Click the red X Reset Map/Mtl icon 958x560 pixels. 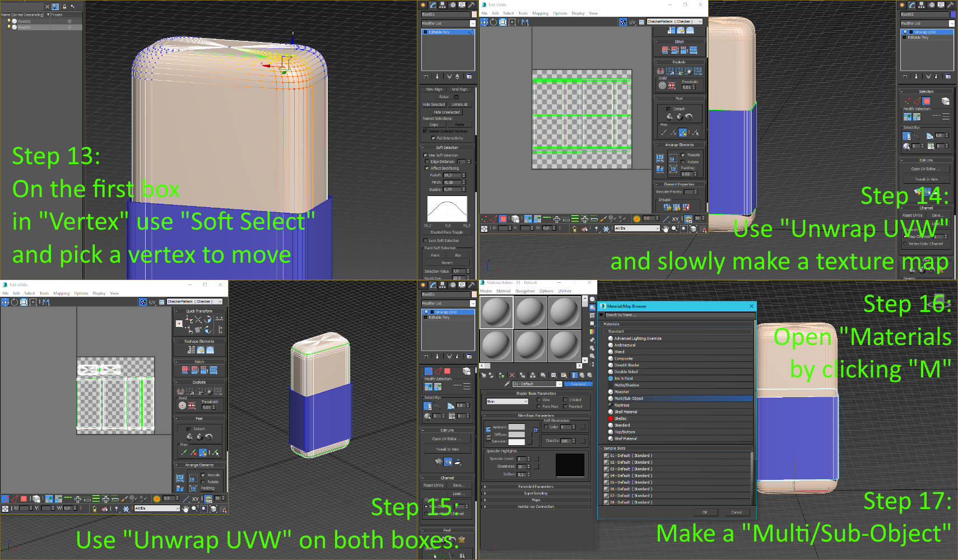tap(511, 375)
